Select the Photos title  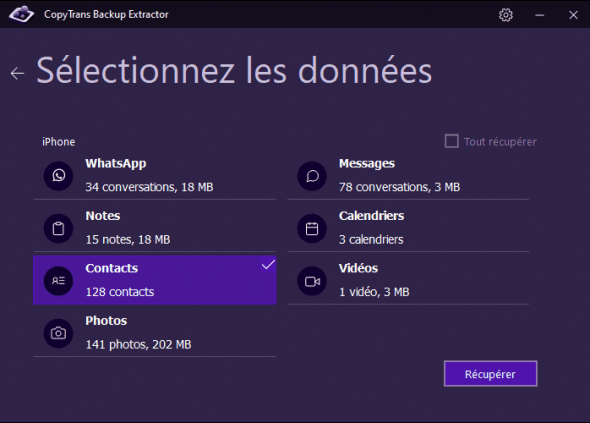pos(106,321)
